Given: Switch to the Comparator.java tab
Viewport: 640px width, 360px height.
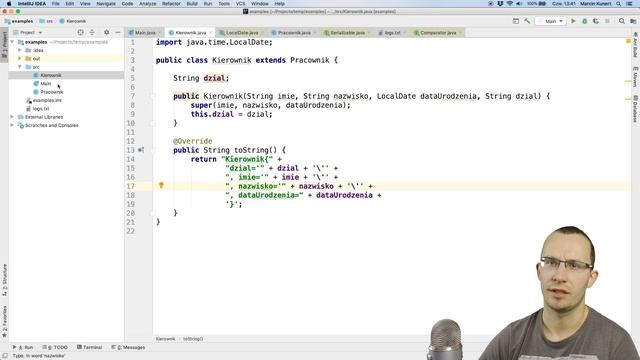Looking at the screenshot, I should point(438,33).
